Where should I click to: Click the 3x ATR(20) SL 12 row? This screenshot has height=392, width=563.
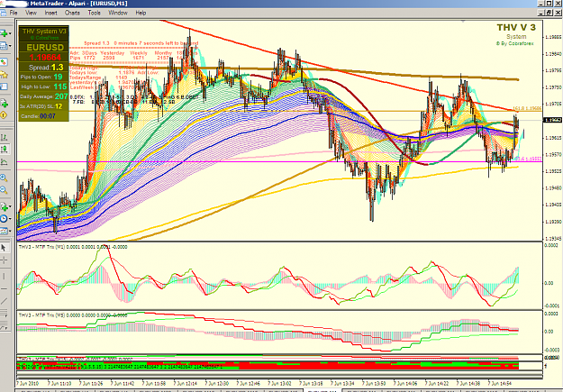point(43,106)
